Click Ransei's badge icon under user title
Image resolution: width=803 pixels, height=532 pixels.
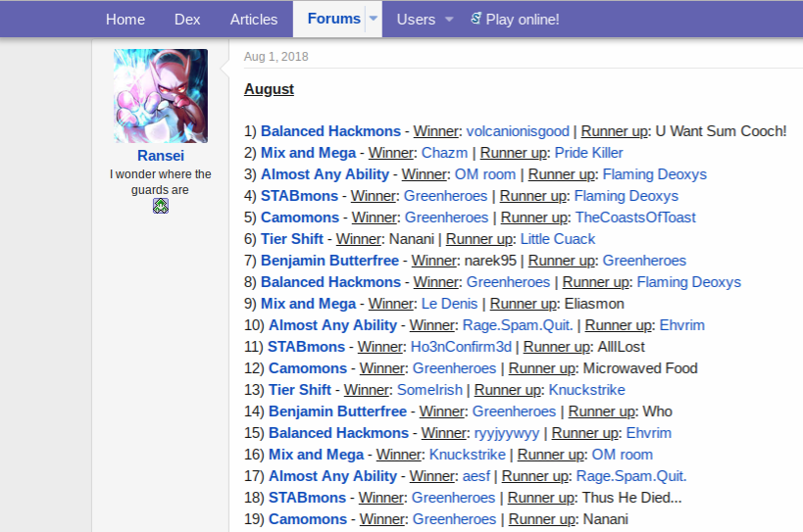click(160, 206)
